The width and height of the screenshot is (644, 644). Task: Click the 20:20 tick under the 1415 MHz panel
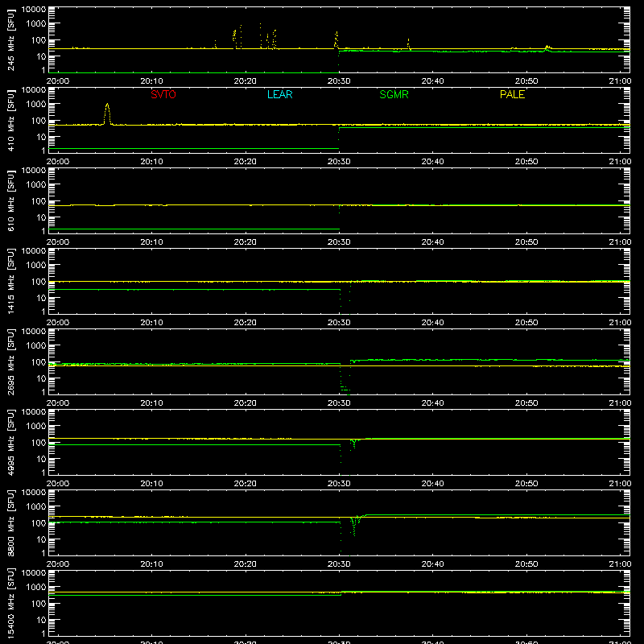[x=246, y=323]
